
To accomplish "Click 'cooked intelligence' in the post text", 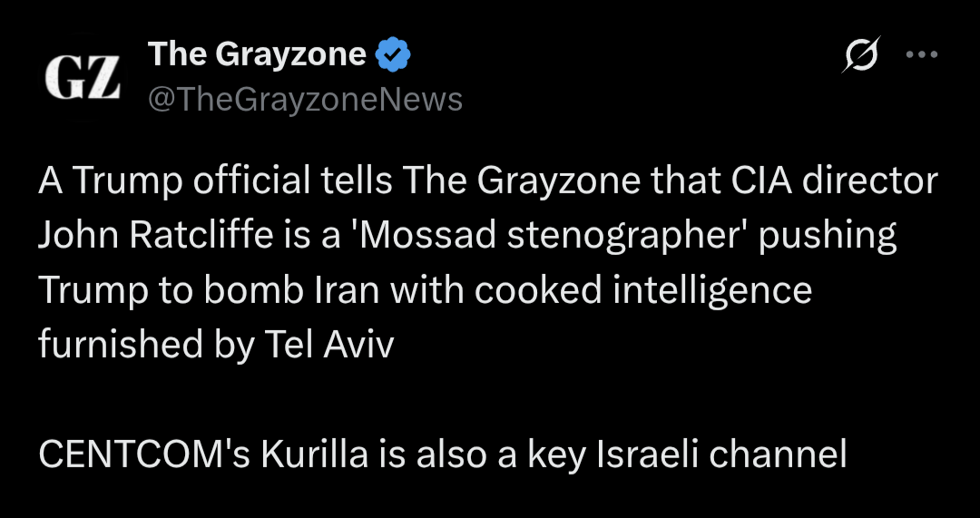I will tap(643, 290).
